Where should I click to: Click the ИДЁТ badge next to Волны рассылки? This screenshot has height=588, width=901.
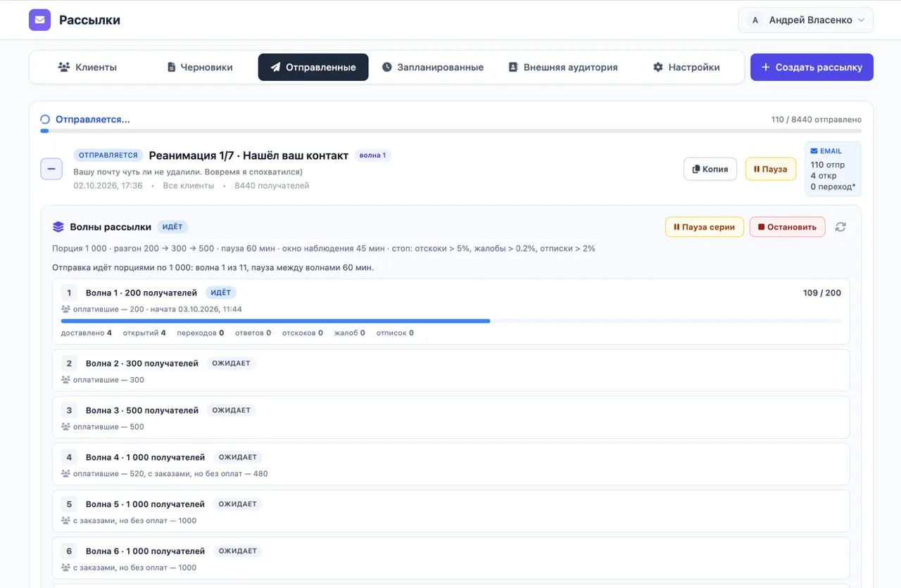[x=172, y=227]
